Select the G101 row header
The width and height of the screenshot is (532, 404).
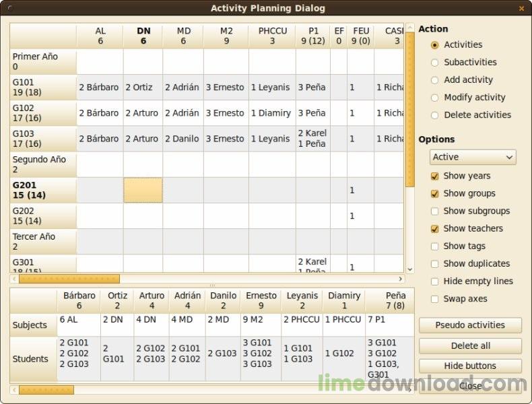(x=43, y=87)
